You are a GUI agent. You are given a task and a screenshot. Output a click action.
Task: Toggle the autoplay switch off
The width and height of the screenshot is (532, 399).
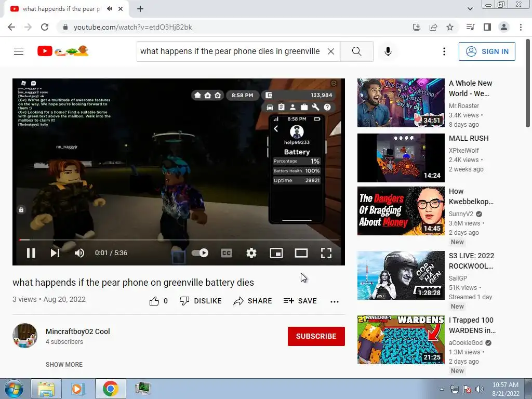pos(200,253)
